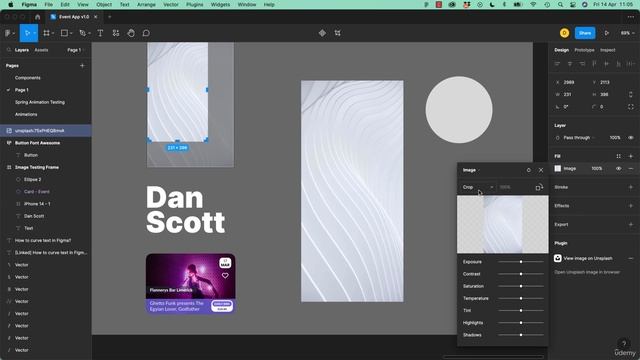The height and width of the screenshot is (360, 640).
Task: Adjust the Exposure slider
Action: pos(521,262)
